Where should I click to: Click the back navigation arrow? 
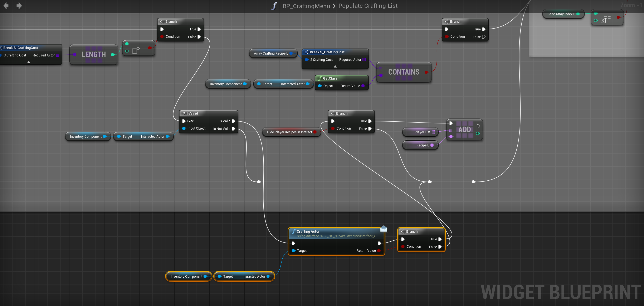tap(6, 6)
